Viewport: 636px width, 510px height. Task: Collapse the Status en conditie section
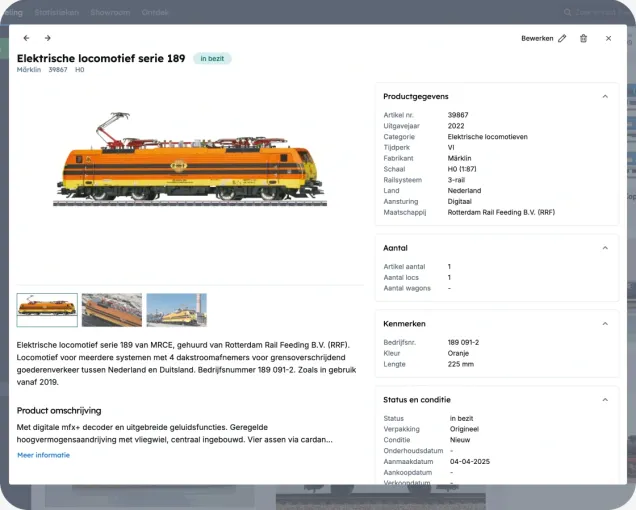[x=605, y=400]
